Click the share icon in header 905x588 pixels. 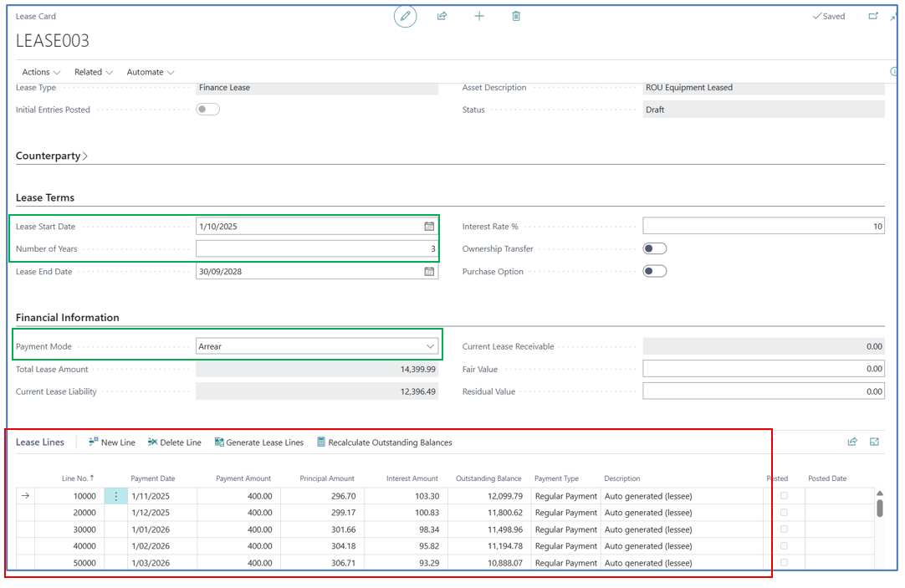point(442,17)
